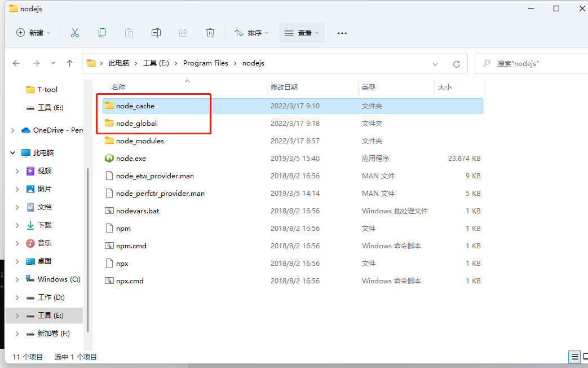Select the npm file row

coord(293,228)
